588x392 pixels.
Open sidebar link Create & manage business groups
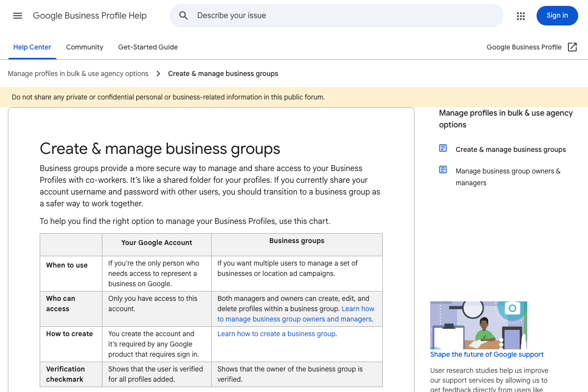tap(511, 149)
